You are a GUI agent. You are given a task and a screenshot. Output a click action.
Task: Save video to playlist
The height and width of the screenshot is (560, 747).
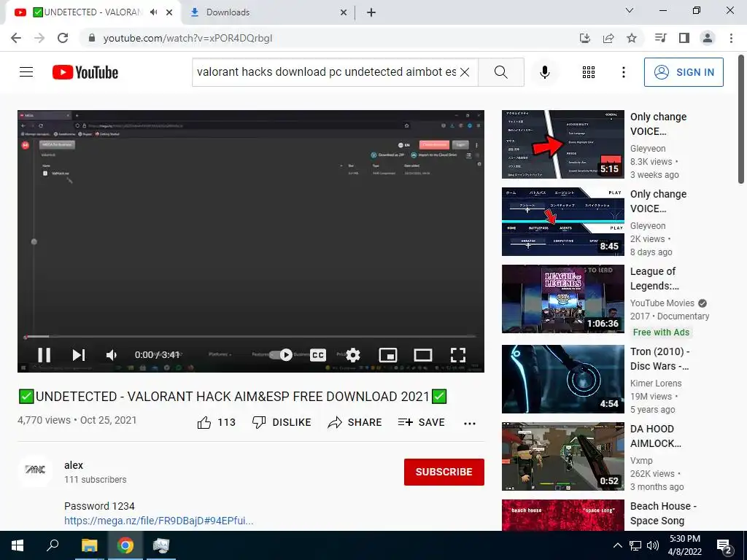422,422
